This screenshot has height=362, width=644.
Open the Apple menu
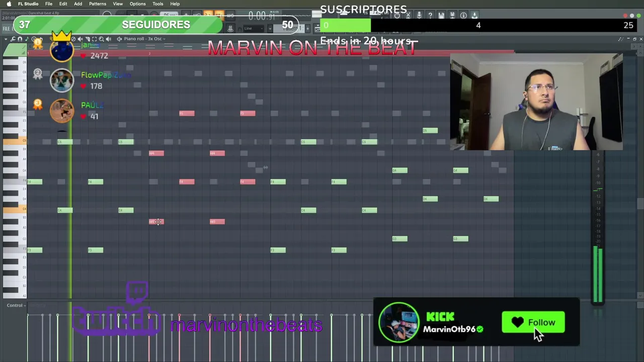pos(9,4)
